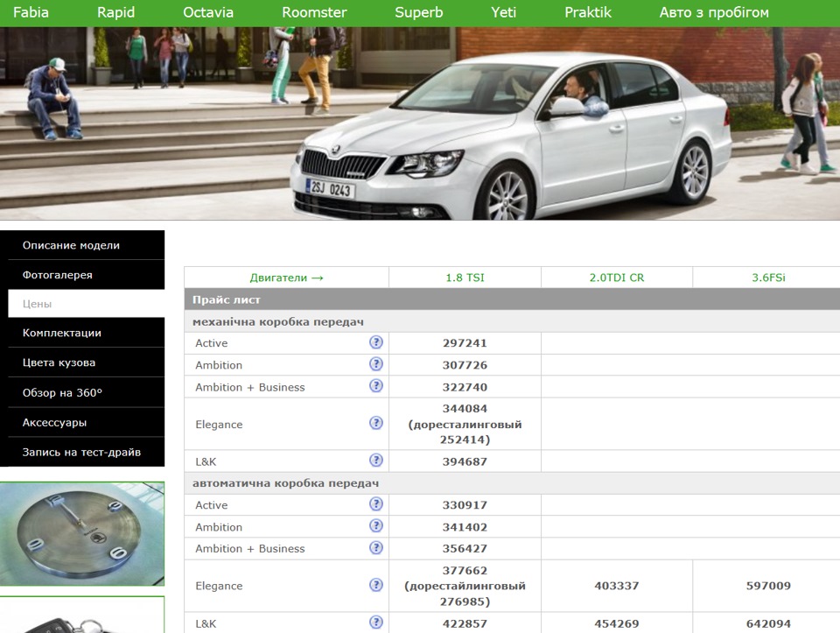The height and width of the screenshot is (633, 840).
Task: Open Авто з пробігом section
Action: [714, 12]
